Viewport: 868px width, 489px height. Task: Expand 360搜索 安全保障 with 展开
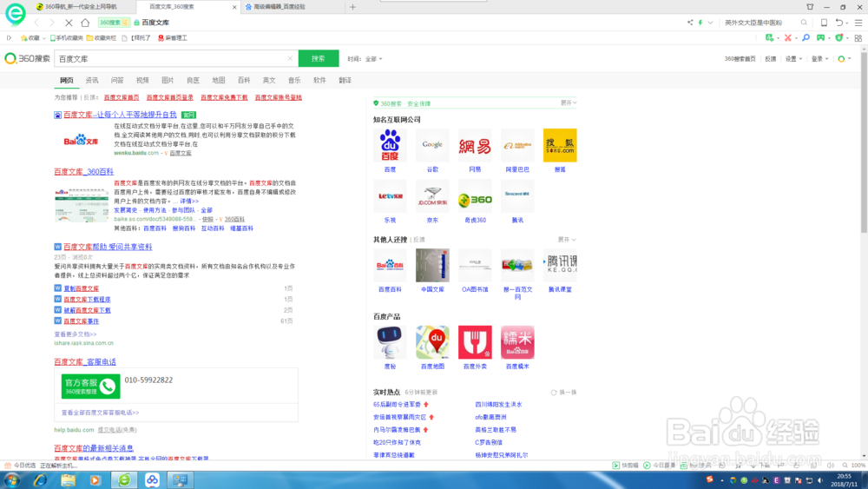coord(569,103)
